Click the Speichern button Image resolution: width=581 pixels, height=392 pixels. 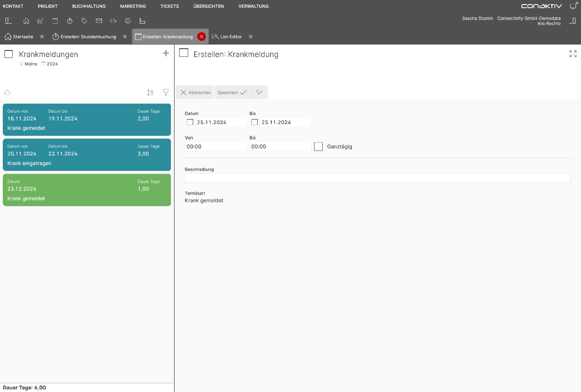pyautogui.click(x=232, y=92)
